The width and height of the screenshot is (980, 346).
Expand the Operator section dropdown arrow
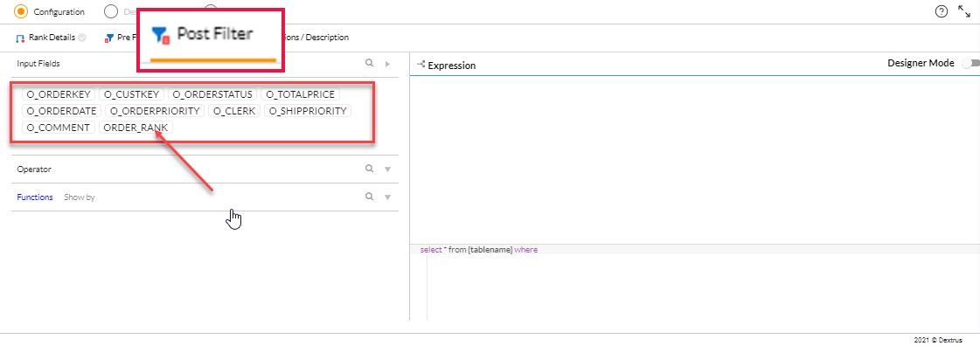coord(387,170)
